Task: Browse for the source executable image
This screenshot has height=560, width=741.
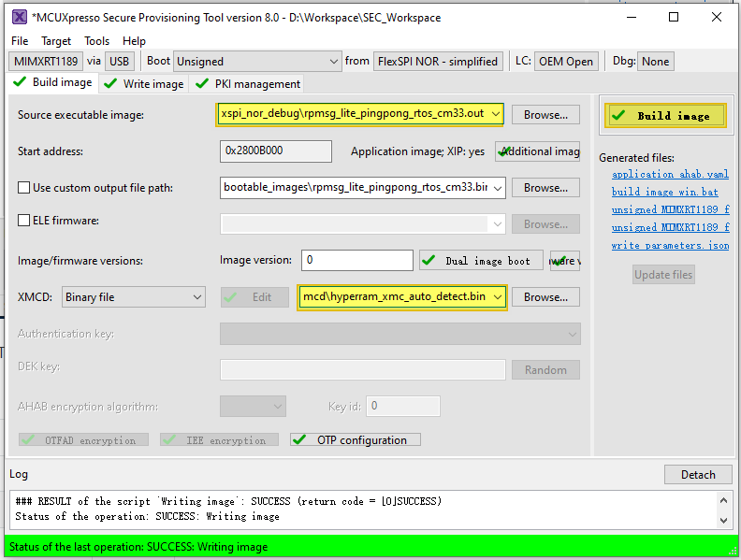Action: [545, 115]
